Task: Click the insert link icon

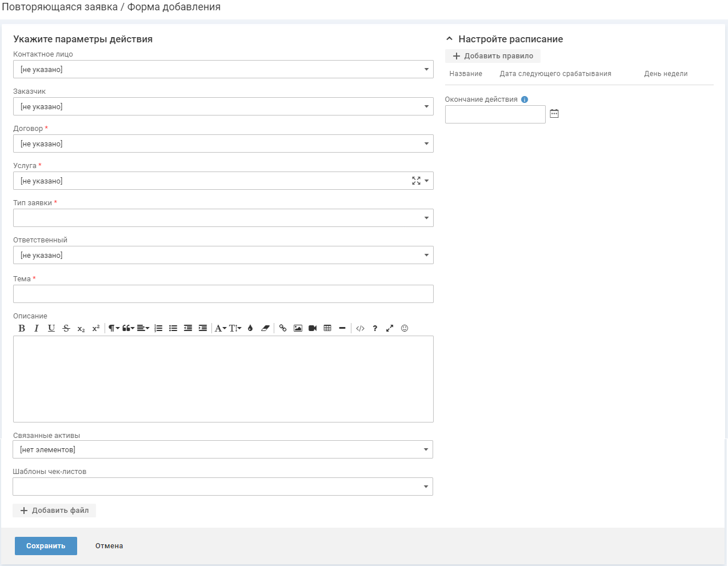Action: [x=283, y=328]
